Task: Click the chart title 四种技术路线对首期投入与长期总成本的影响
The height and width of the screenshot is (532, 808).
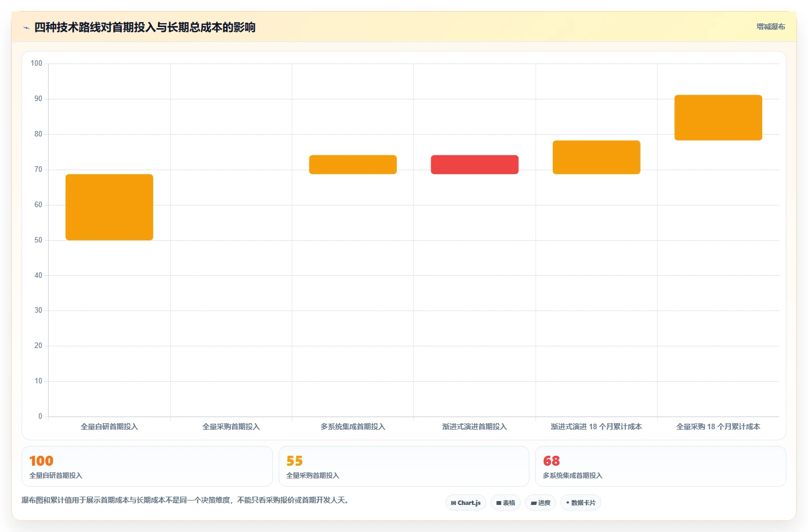Action: pos(145,28)
